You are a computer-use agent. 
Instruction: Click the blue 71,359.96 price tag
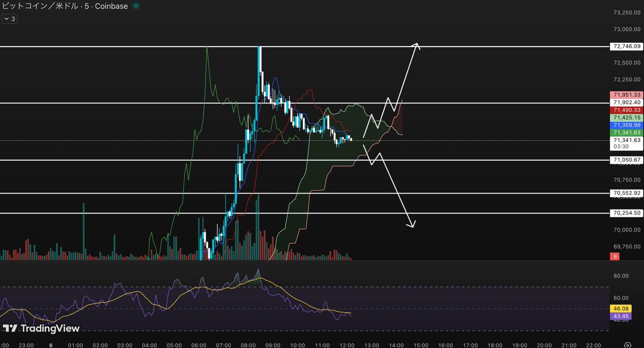626,125
